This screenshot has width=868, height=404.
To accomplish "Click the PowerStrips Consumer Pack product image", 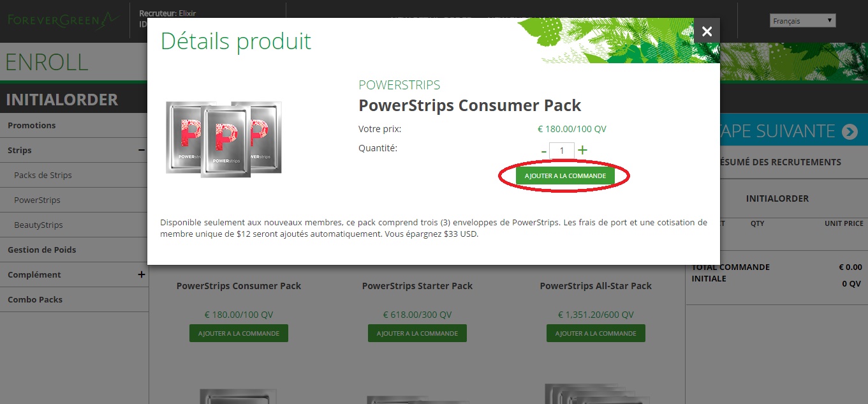I will 224,138.
